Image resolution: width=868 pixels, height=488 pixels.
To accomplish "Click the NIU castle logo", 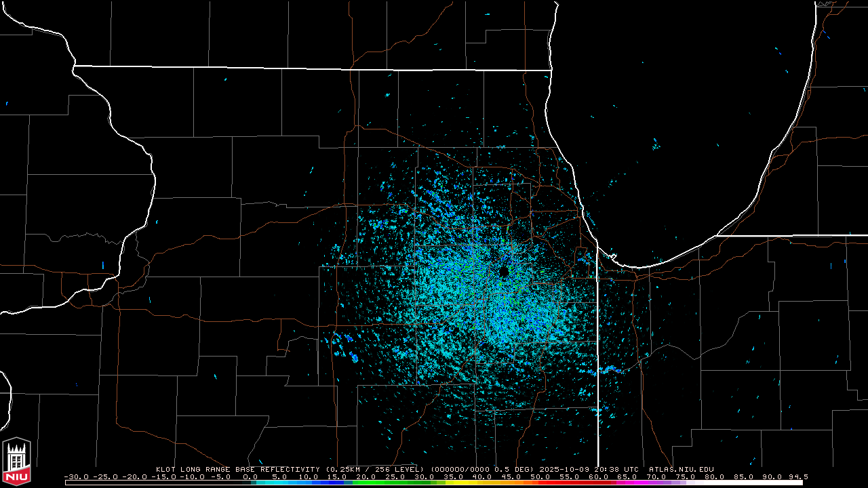I will click(x=17, y=460).
